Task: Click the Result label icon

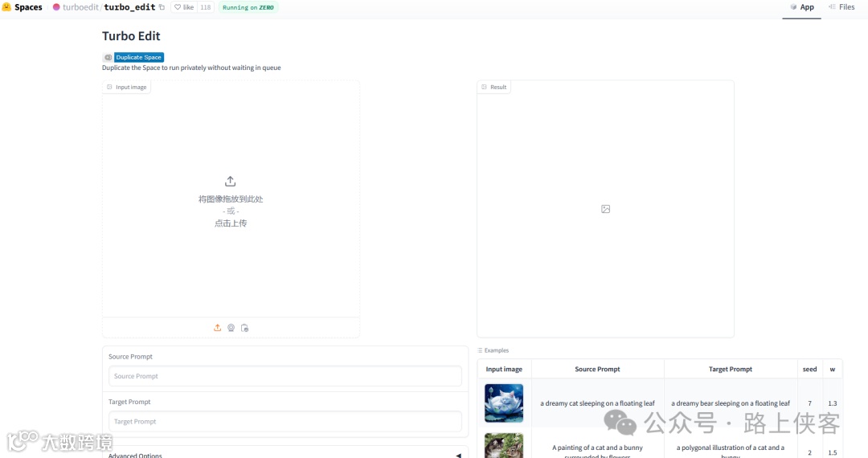Action: coord(484,87)
